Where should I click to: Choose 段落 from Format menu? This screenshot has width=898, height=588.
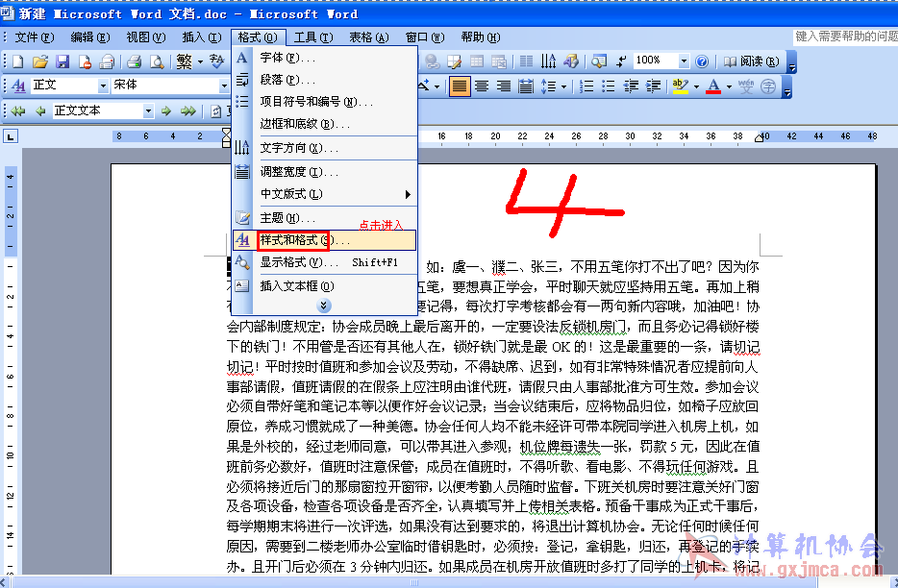tap(325, 80)
